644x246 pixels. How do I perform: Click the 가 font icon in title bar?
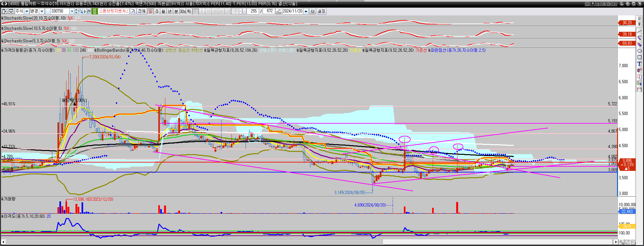604,4
